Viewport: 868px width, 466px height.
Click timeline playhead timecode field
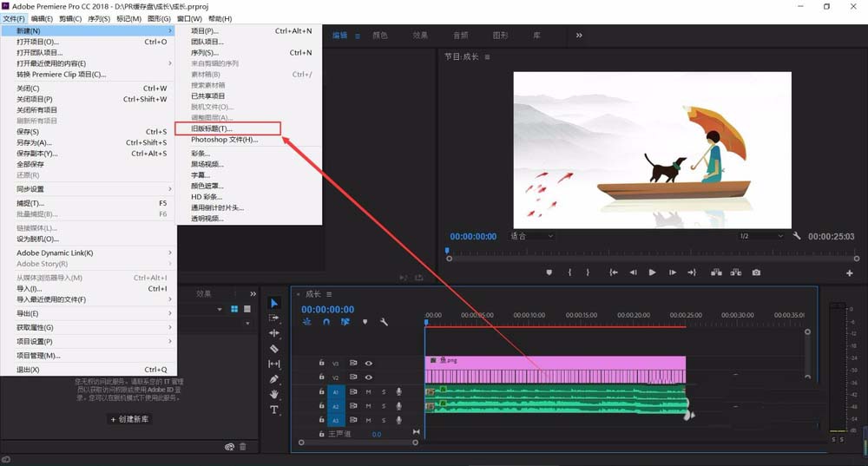[x=328, y=310]
